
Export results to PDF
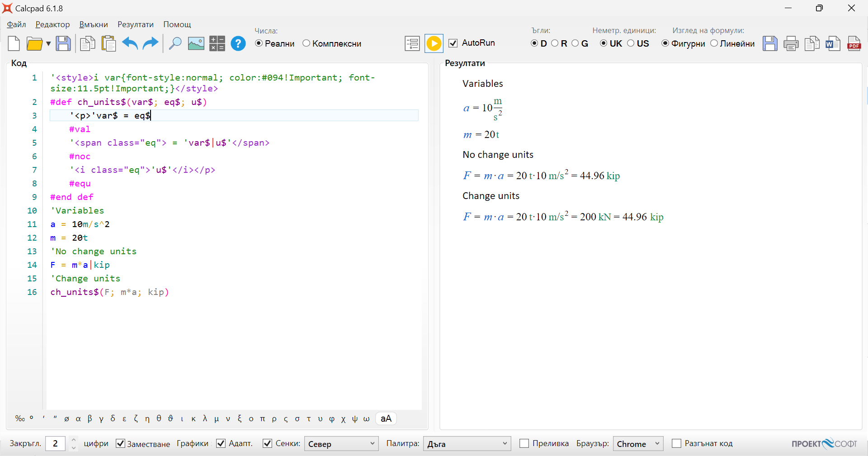pyautogui.click(x=854, y=43)
